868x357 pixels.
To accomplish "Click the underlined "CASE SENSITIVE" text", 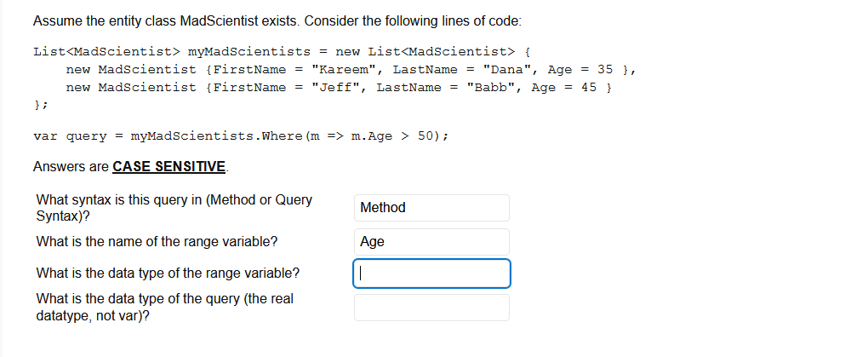I will click(x=169, y=166).
